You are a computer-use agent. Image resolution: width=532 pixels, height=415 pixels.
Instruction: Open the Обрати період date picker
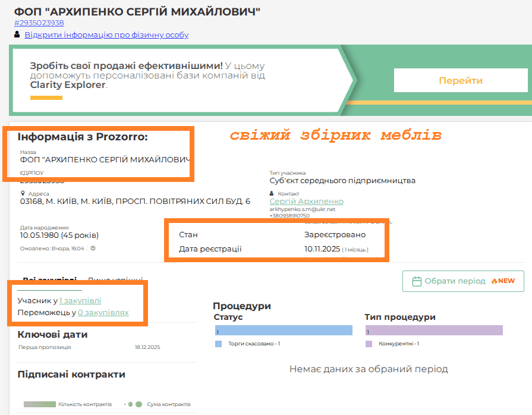point(463,281)
